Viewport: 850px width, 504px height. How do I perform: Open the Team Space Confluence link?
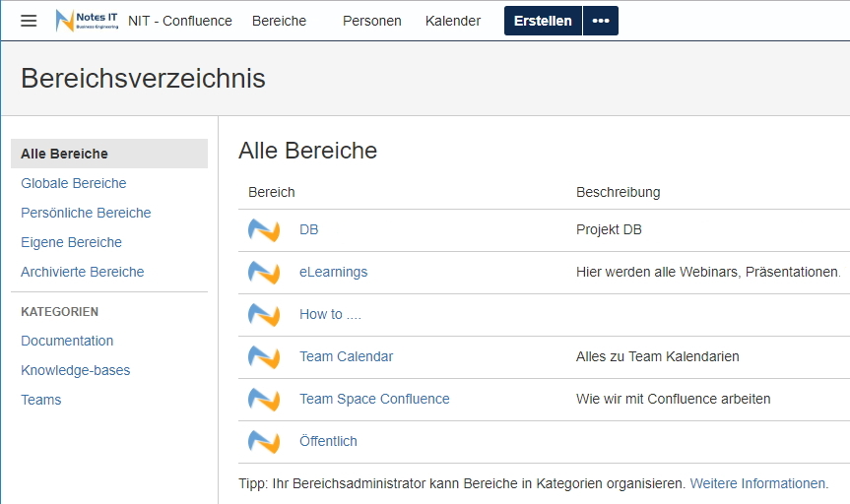[374, 399]
